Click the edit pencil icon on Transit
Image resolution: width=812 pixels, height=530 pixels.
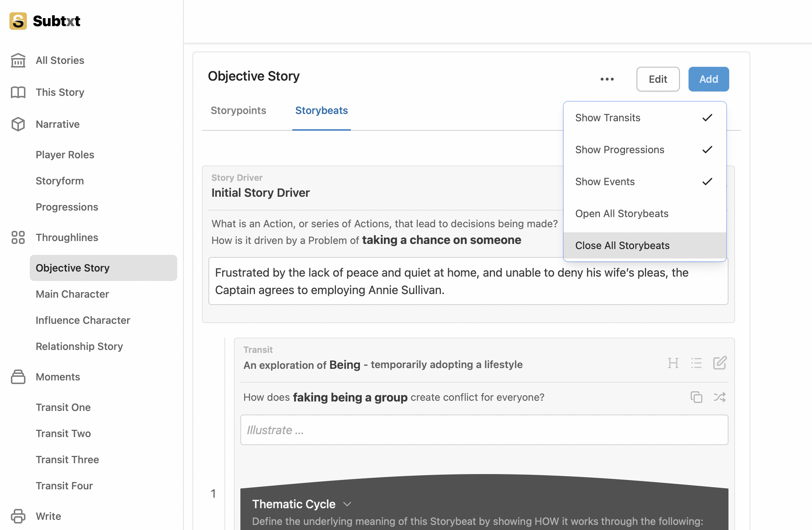(720, 363)
